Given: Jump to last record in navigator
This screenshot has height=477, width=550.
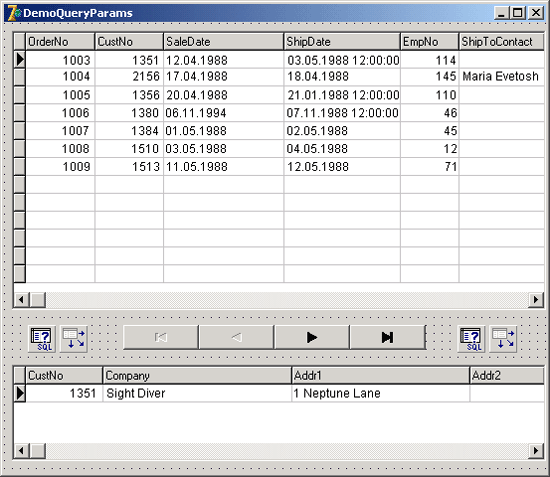Looking at the screenshot, I should 388,337.
